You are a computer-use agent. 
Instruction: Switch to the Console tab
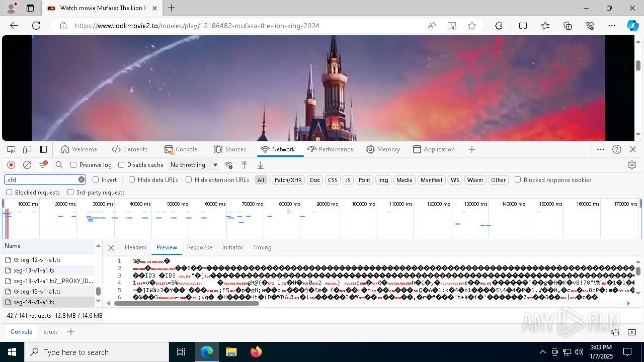[x=181, y=149]
